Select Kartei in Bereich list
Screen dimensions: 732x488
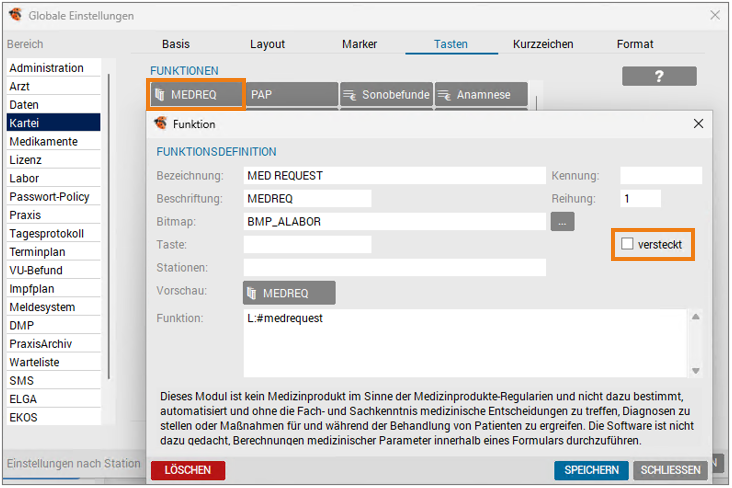54,123
